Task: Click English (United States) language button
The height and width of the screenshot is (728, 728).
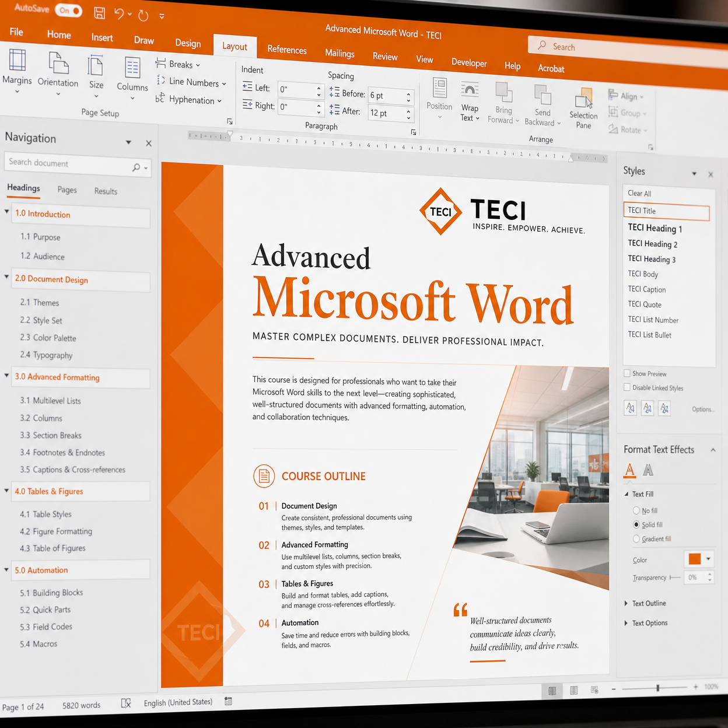Action: [178, 702]
